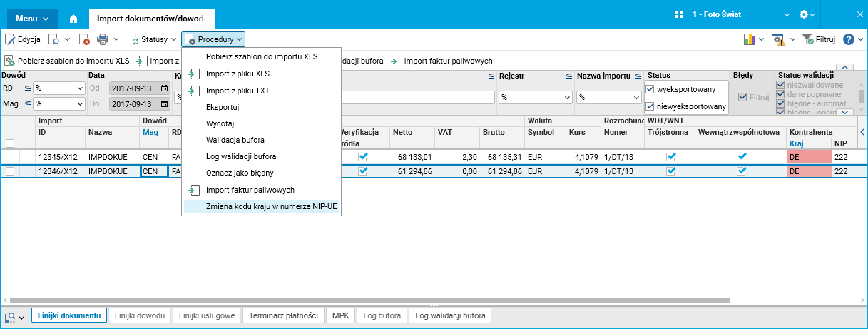Click the printer icon
868x329 pixels.
103,40
